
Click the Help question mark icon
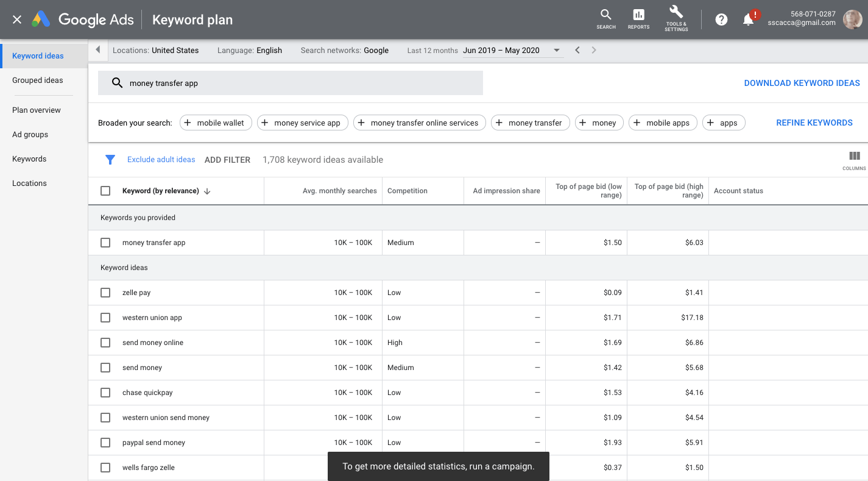pos(721,20)
